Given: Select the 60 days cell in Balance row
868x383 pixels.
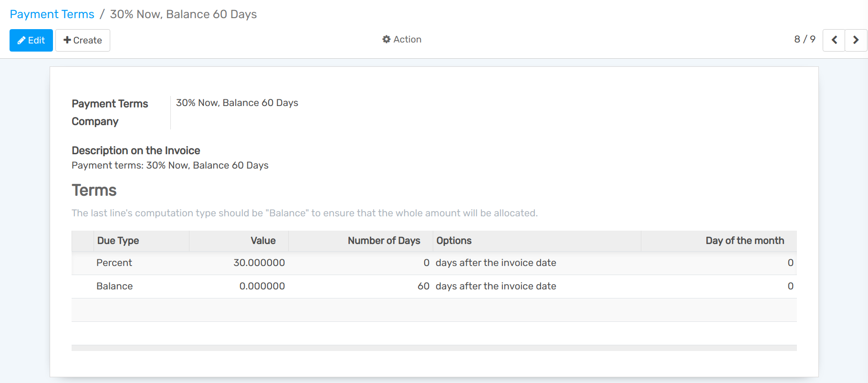Looking at the screenshot, I should 423,286.
